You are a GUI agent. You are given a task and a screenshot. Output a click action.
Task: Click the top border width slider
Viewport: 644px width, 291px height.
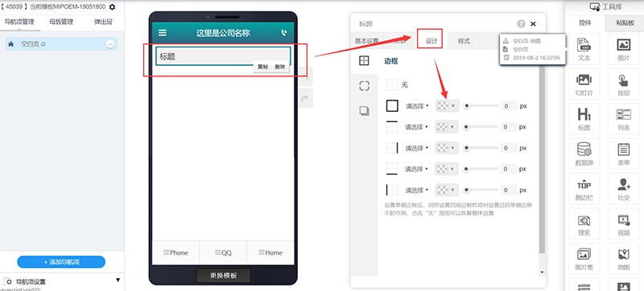(481, 127)
